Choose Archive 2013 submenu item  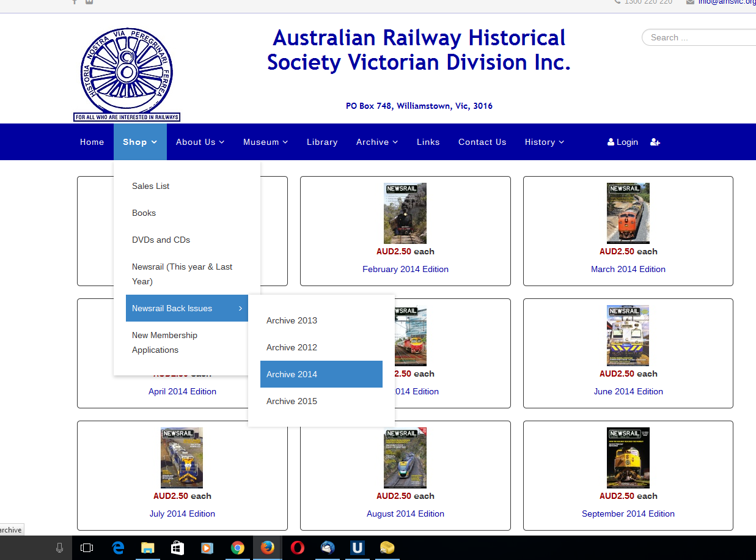point(321,320)
